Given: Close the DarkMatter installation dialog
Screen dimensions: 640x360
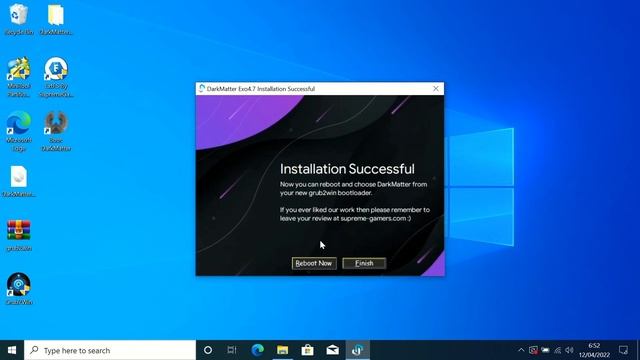Looking at the screenshot, I should pyautogui.click(x=436, y=89).
